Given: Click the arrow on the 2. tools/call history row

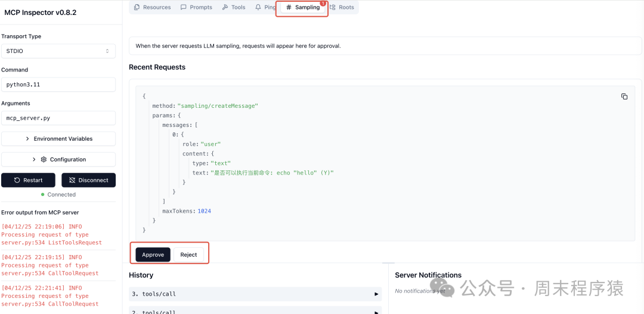Looking at the screenshot, I should [376, 312].
